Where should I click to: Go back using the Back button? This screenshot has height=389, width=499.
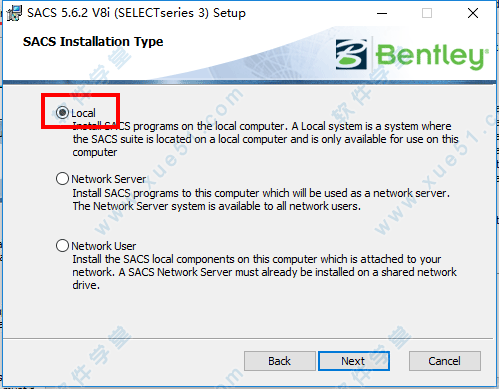click(280, 361)
